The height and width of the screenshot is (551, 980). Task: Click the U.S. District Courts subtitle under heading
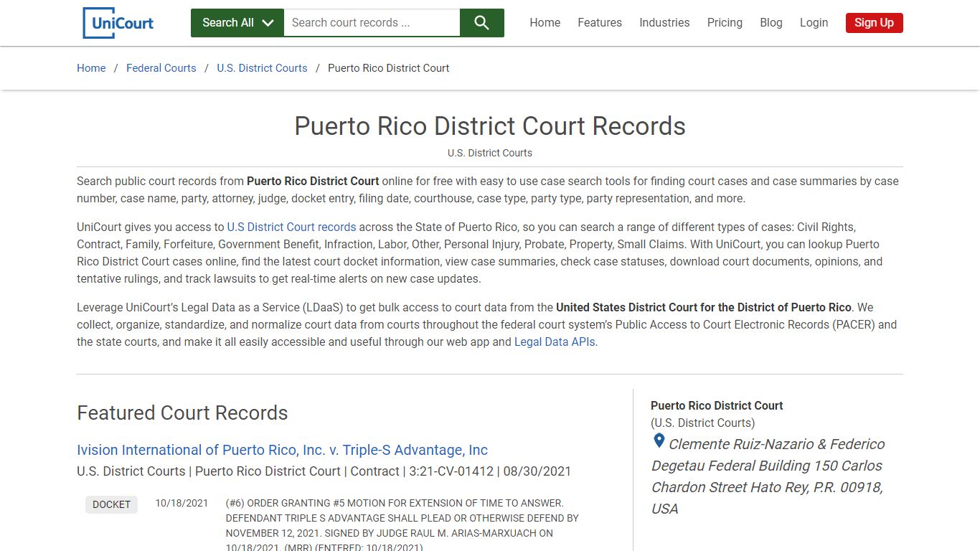[490, 153]
